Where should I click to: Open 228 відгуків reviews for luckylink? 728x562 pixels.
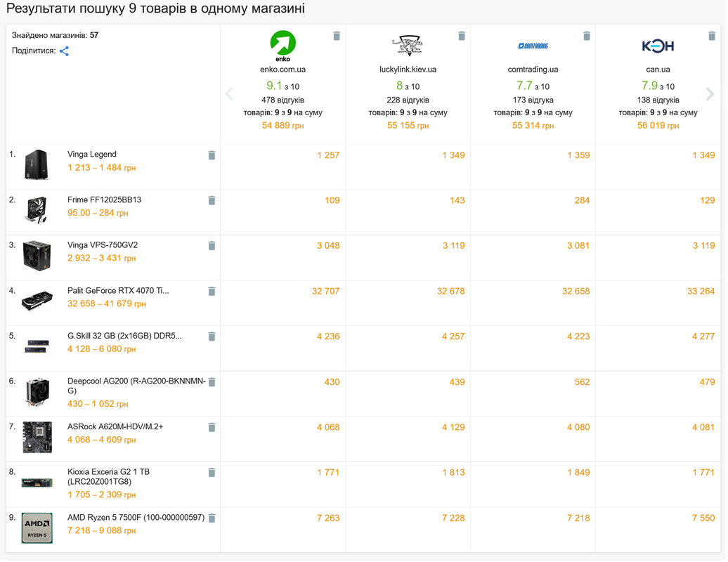(408, 100)
